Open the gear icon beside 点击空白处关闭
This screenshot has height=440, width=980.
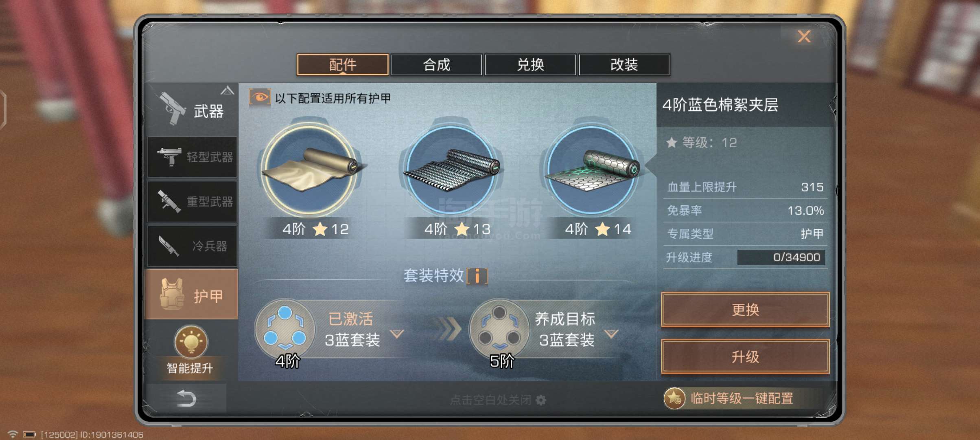[541, 400]
